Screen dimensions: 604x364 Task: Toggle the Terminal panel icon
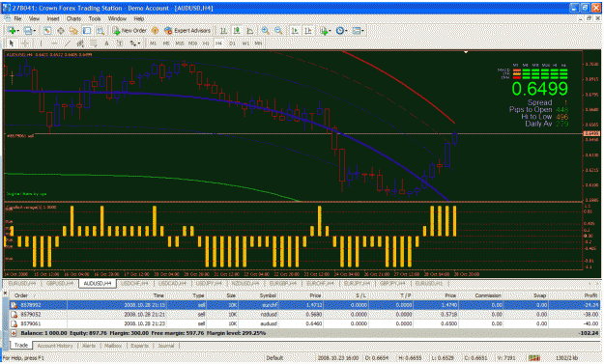coord(87,31)
